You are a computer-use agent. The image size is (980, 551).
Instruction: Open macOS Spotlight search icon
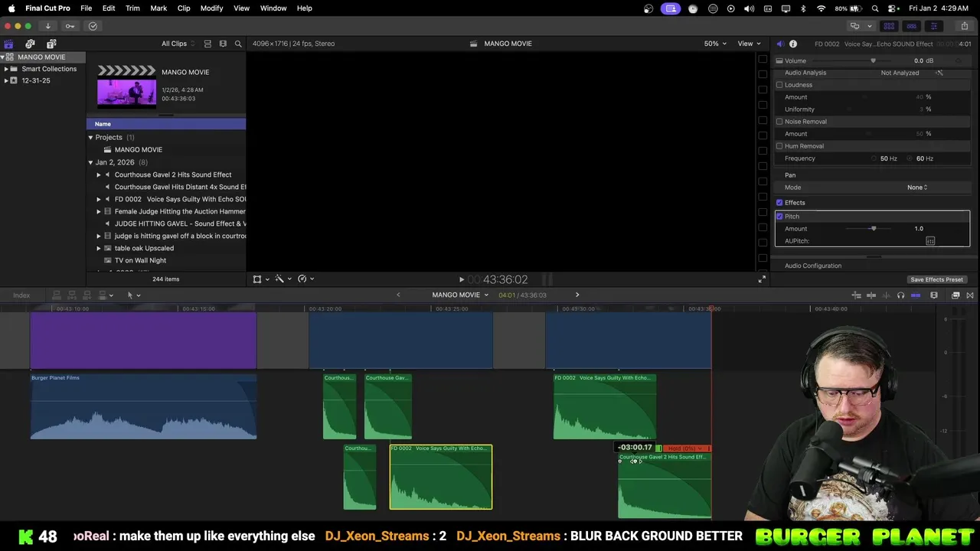(875, 8)
